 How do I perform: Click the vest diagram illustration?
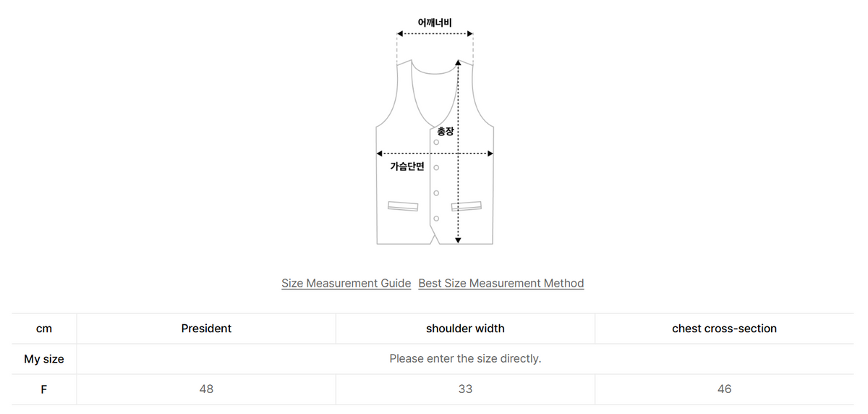435,152
